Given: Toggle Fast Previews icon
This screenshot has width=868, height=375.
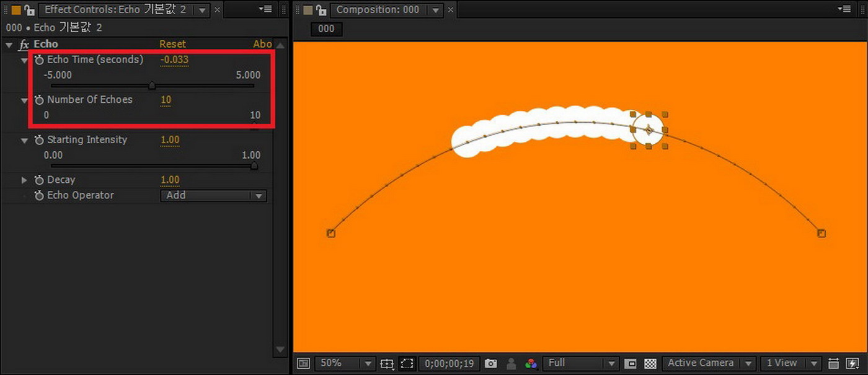Looking at the screenshot, I should (x=852, y=364).
